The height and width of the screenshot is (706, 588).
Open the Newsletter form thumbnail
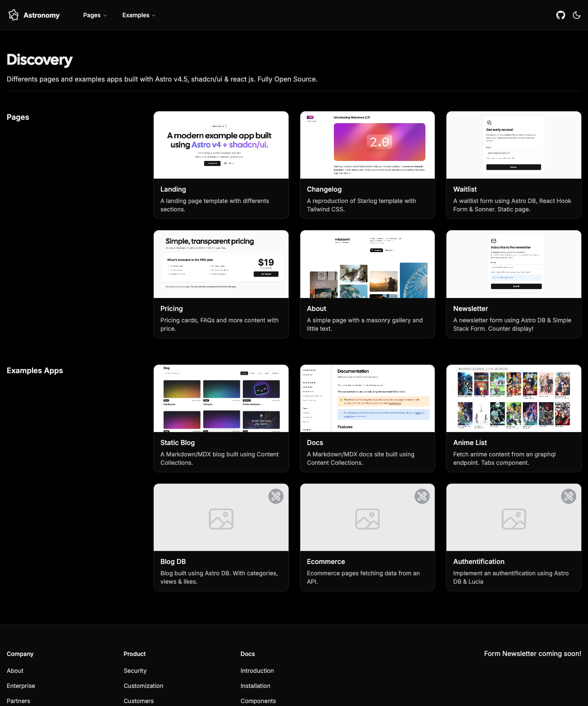pyautogui.click(x=514, y=264)
